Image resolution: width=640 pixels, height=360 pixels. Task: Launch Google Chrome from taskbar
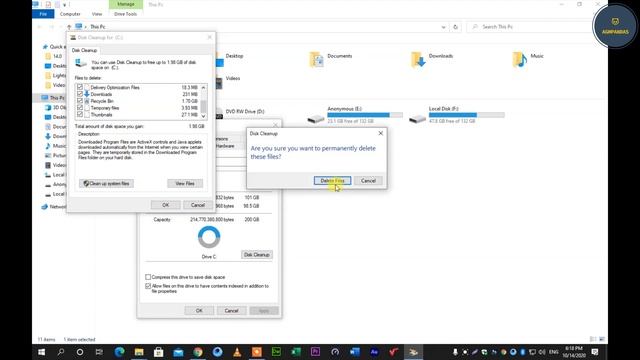tap(198, 352)
